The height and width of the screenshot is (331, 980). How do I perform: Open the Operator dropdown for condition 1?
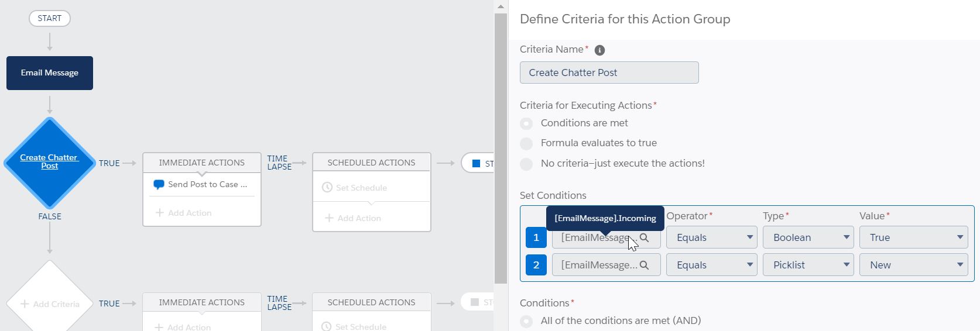[711, 237]
